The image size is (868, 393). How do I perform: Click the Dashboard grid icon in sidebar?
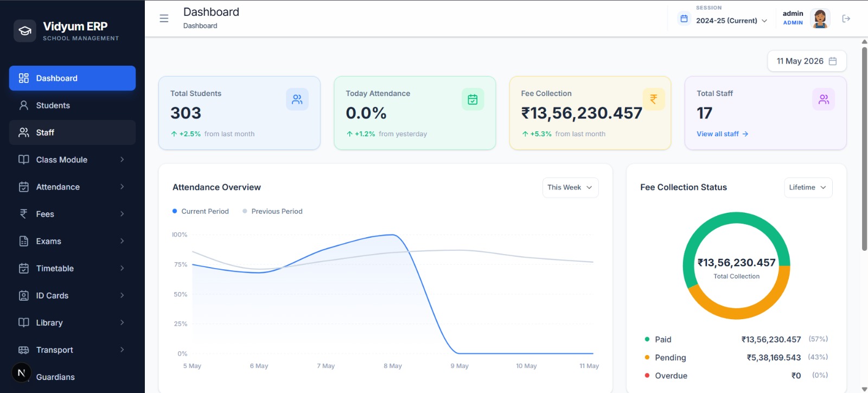pos(24,78)
